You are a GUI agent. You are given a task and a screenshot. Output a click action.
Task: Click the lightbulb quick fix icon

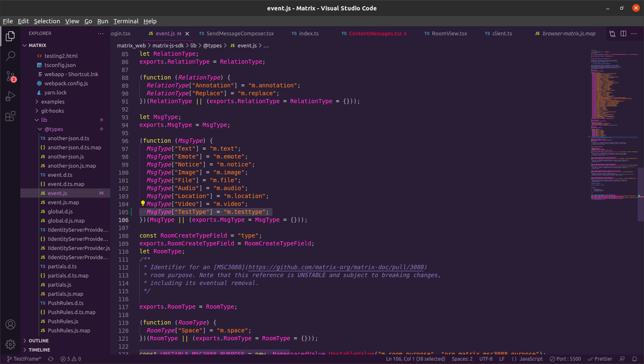[143, 203]
